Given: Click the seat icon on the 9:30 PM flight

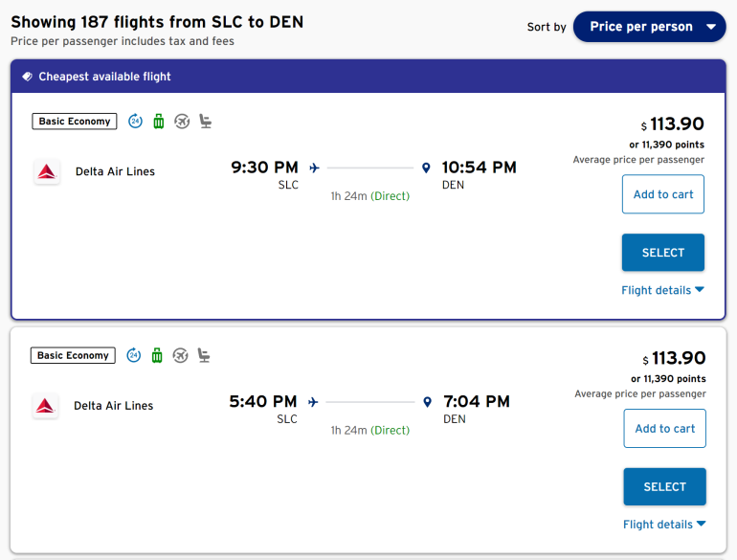Looking at the screenshot, I should click(x=205, y=121).
